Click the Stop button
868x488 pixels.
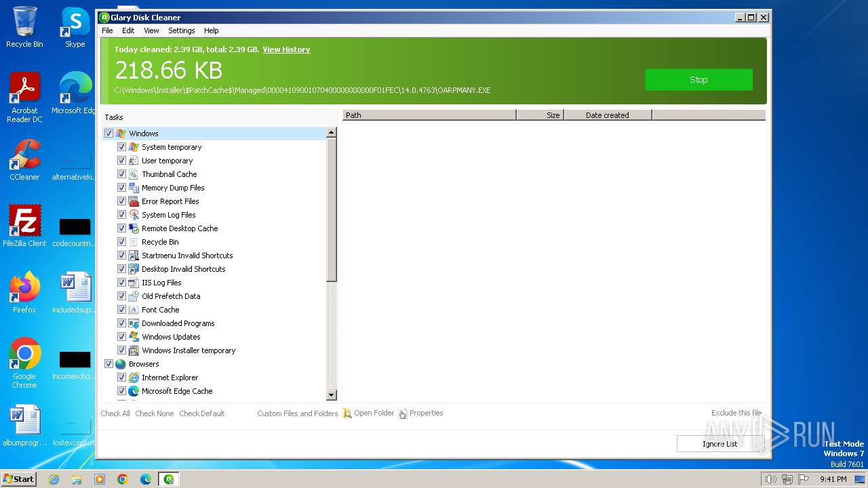point(698,79)
